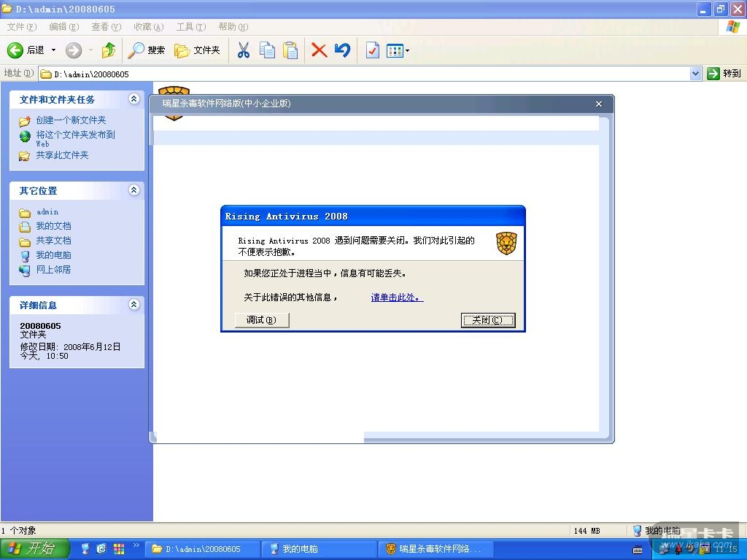Open the 工具(T) menu
747x560 pixels.
[191, 27]
